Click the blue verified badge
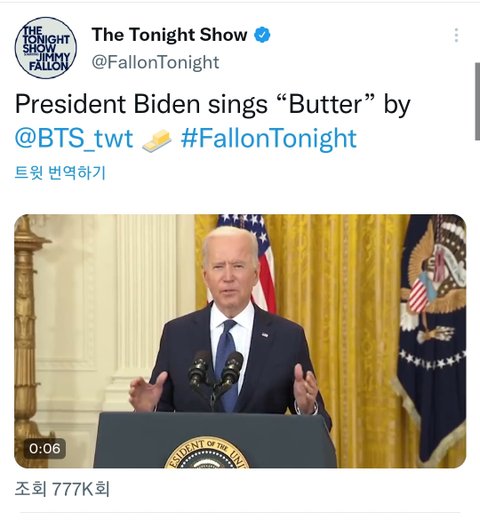 point(262,35)
